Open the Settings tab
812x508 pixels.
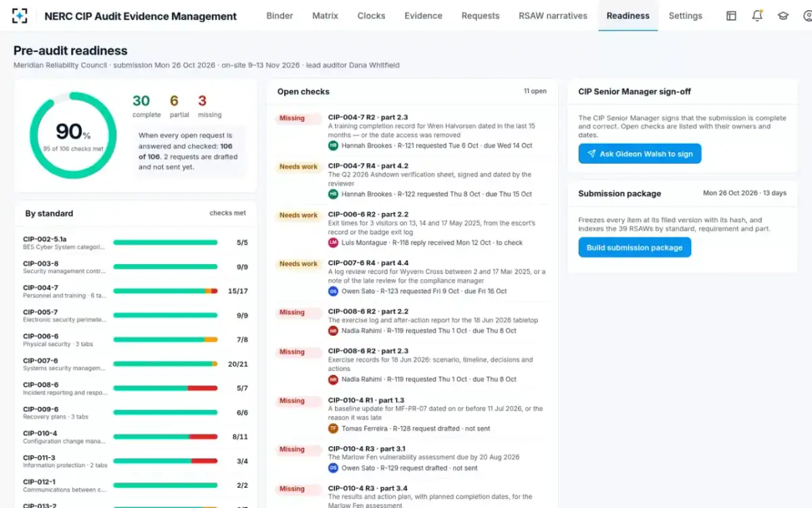[685, 16]
